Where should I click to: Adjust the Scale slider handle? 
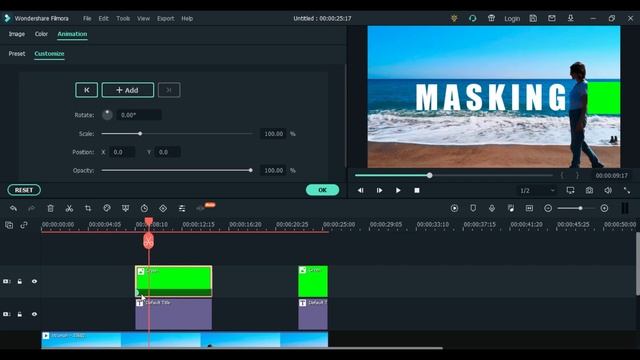140,133
